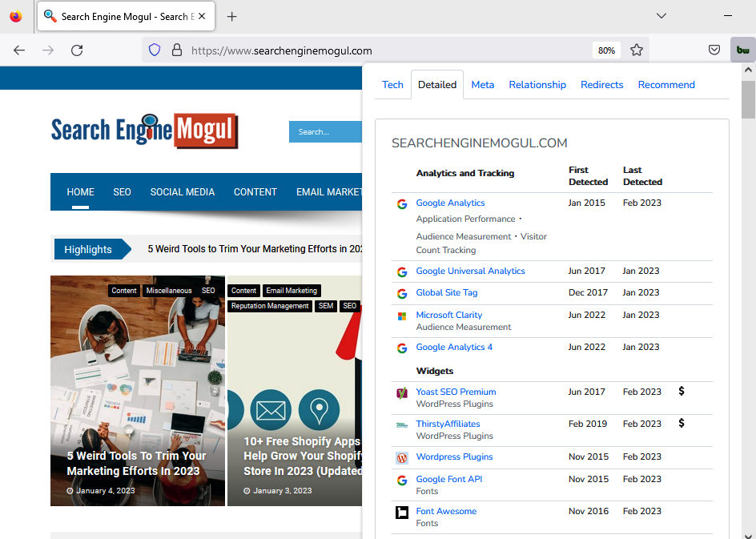Click the Email Marketing category tag
756x539 pixels.
coord(292,291)
